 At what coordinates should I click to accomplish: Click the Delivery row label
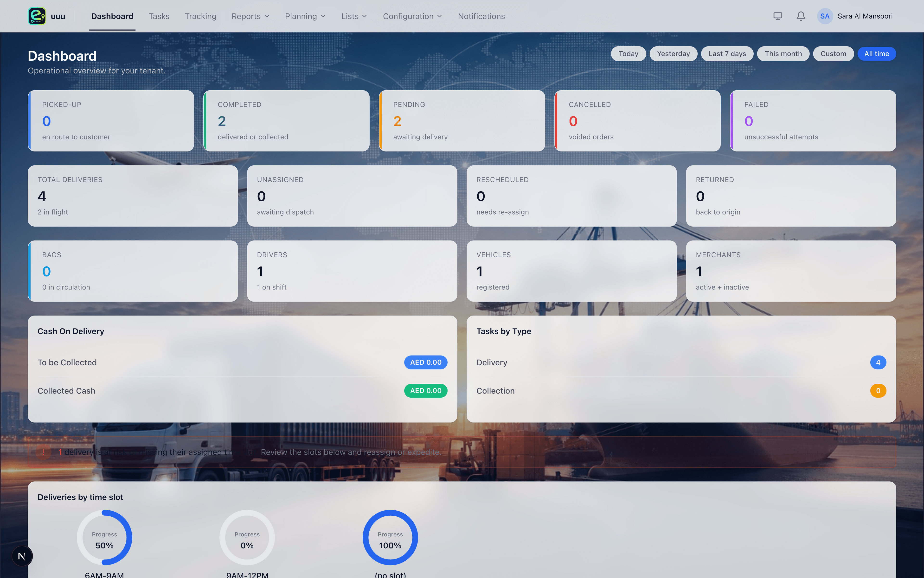(x=492, y=362)
